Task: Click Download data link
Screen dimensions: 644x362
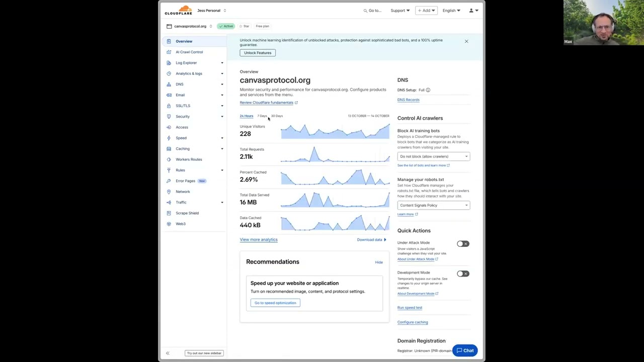Action: [x=371, y=240]
